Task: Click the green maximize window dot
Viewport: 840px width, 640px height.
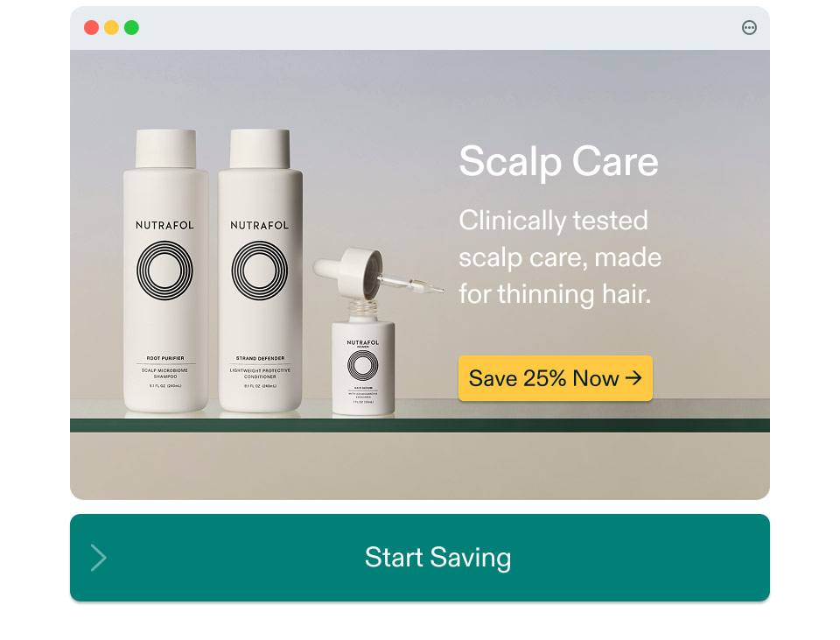Action: [131, 27]
